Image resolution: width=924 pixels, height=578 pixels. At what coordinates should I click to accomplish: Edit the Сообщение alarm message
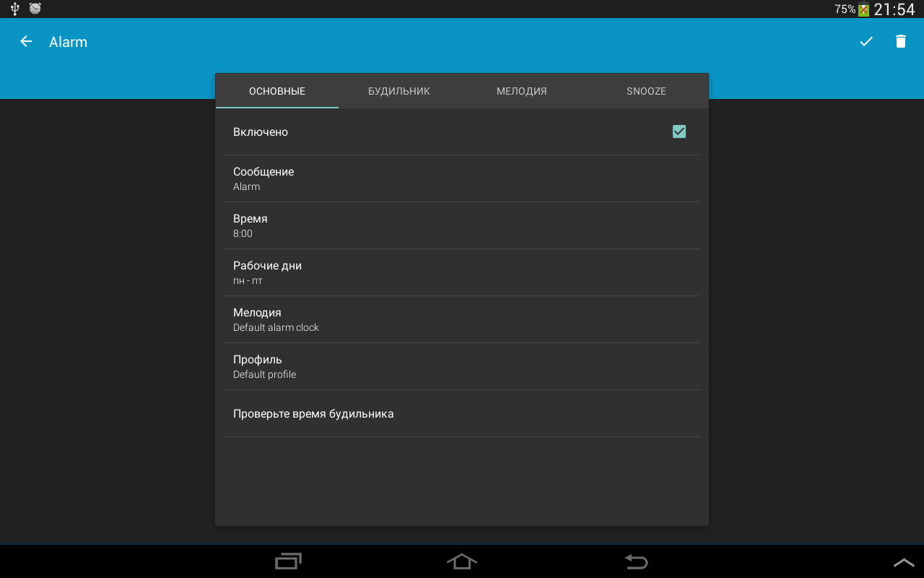462,178
